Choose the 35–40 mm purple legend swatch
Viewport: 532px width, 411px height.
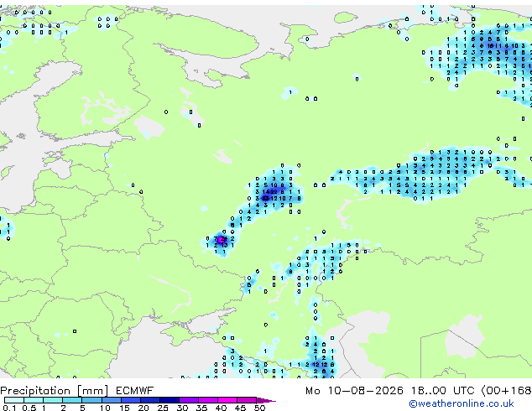207,400
